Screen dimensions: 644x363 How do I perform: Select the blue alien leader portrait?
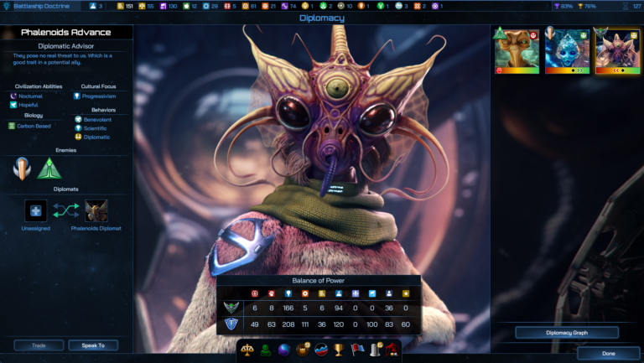coord(567,50)
